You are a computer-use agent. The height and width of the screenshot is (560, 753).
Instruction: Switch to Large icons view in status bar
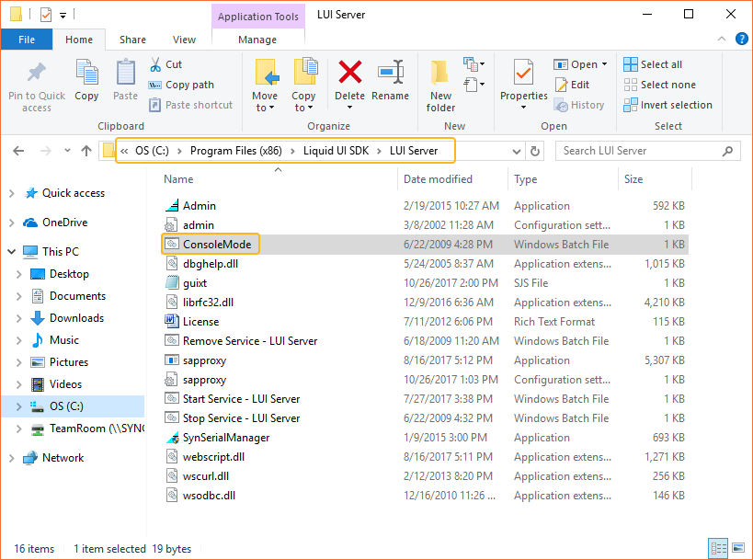738,548
